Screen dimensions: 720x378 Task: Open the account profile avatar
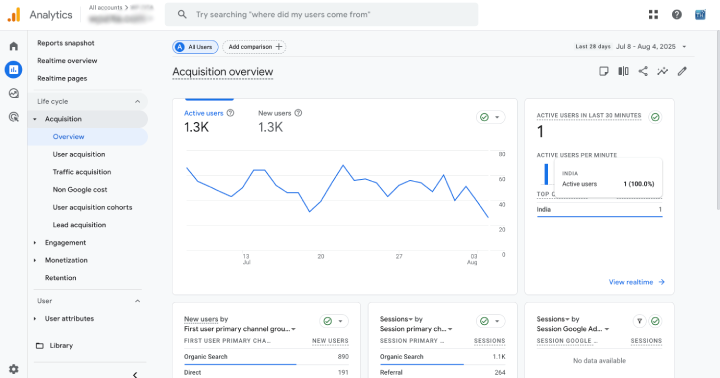click(700, 15)
